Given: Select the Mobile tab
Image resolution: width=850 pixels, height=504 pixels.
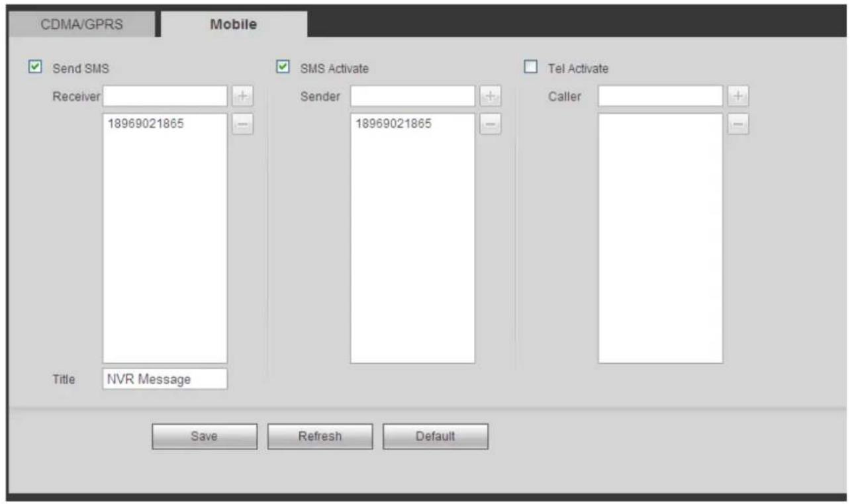Looking at the screenshot, I should [234, 24].
